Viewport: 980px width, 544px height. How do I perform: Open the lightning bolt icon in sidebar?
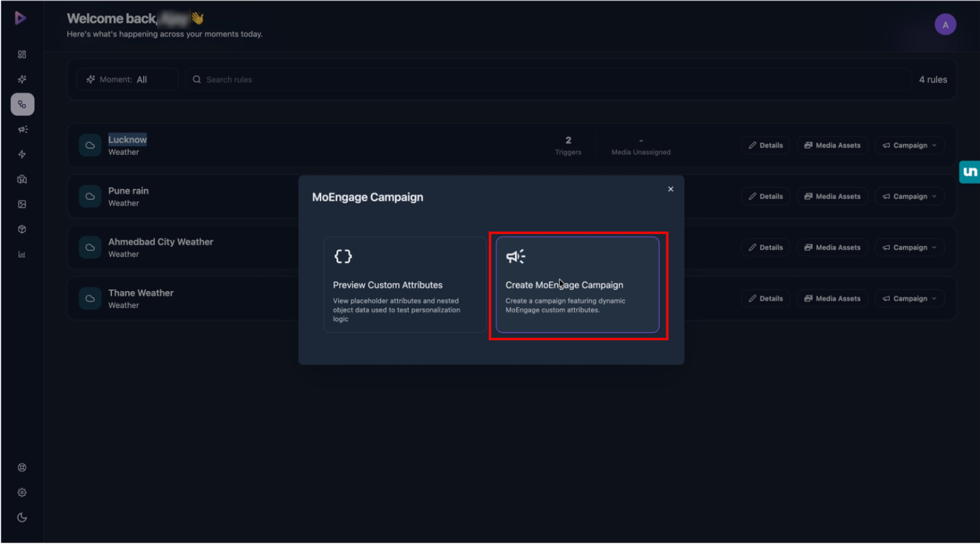[x=22, y=154]
